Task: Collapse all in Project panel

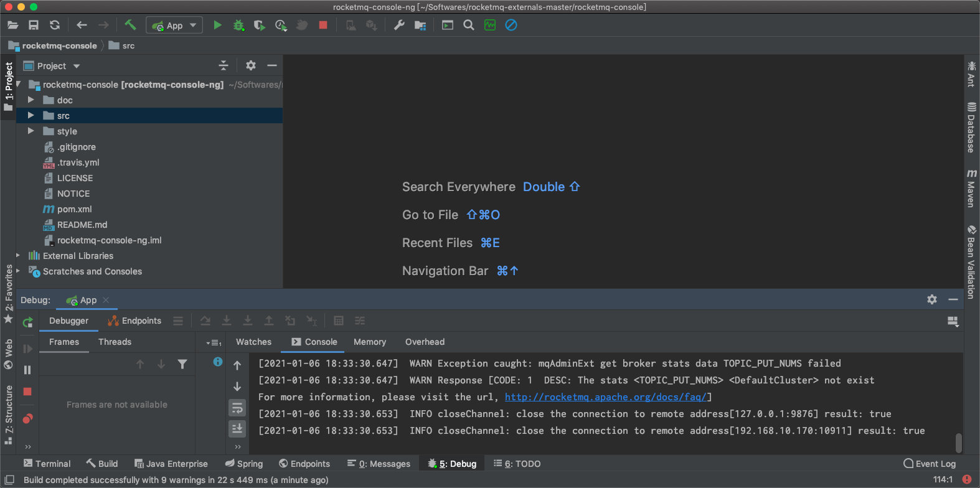Action: tap(224, 65)
